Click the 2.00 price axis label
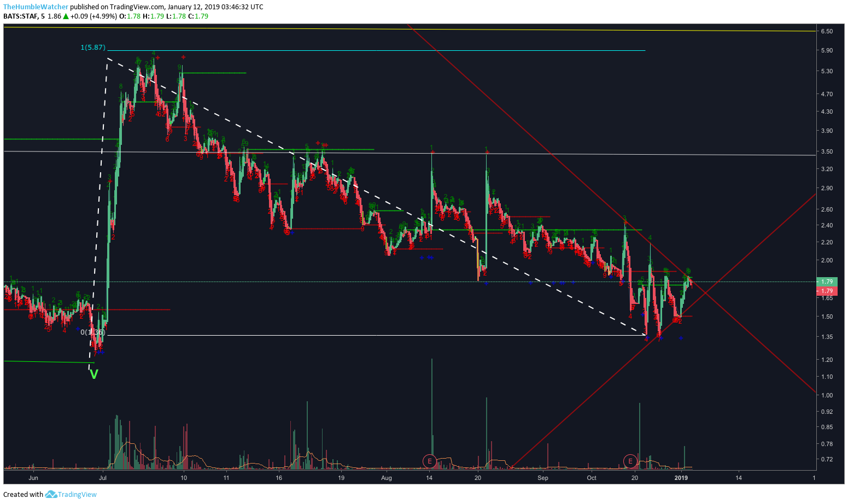 coord(827,261)
